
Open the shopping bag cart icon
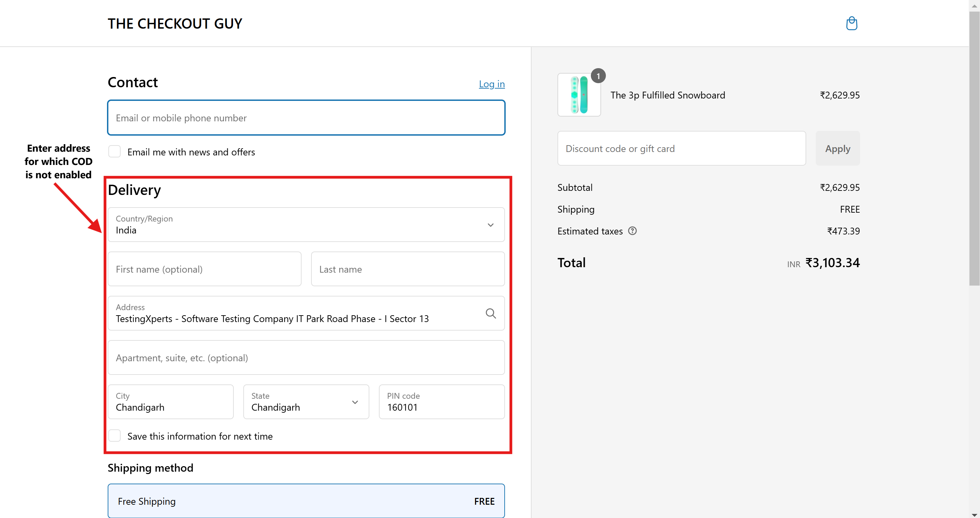click(851, 23)
